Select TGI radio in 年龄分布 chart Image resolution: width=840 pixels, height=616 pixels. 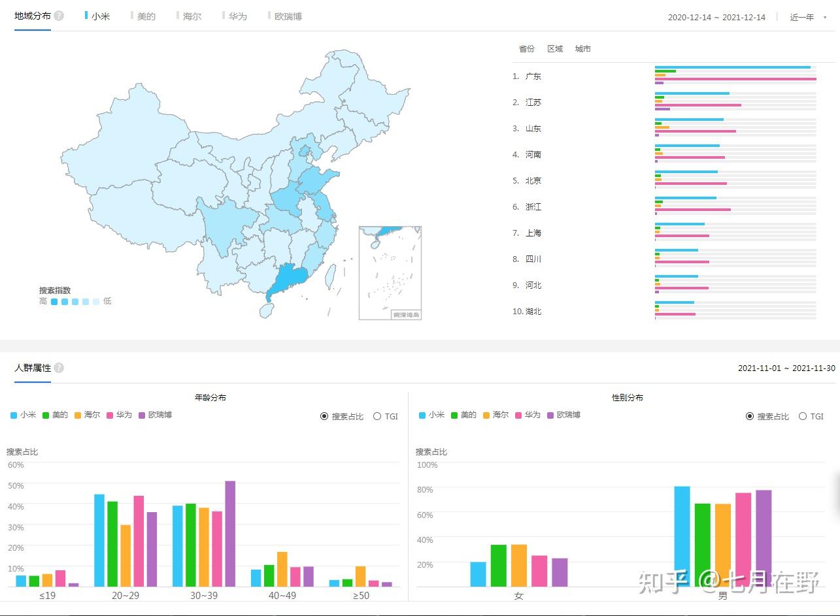377,416
